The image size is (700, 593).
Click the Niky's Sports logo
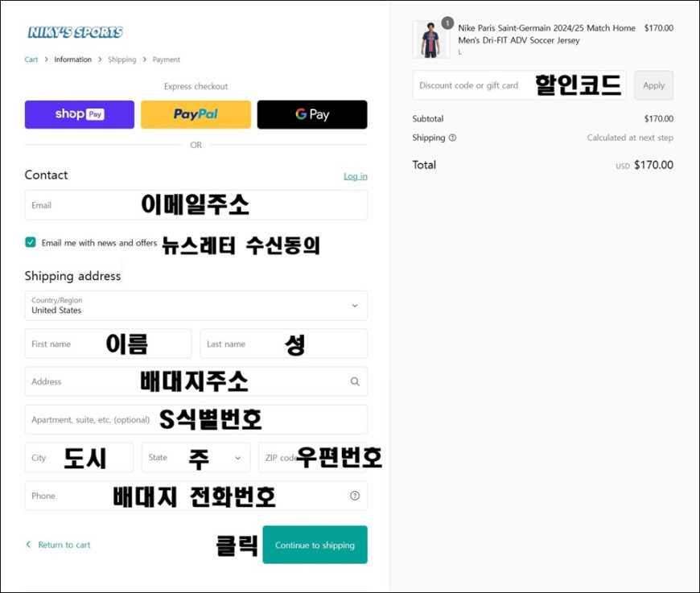click(x=75, y=32)
